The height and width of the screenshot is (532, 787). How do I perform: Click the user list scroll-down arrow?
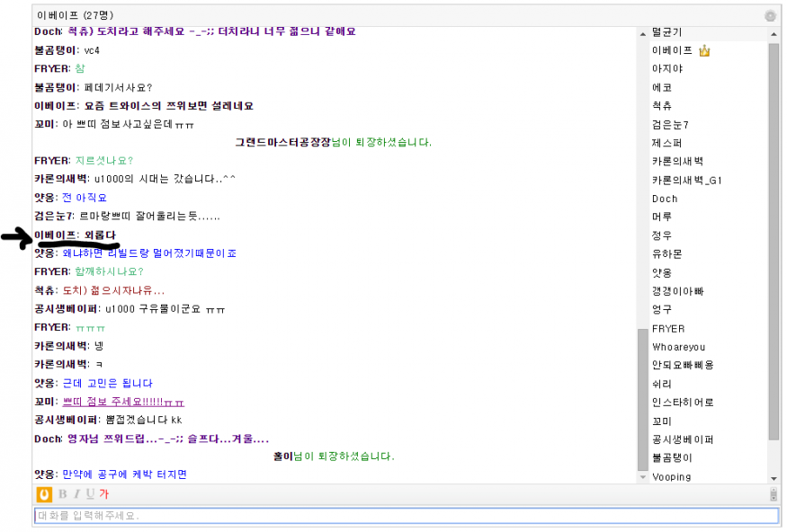774,477
